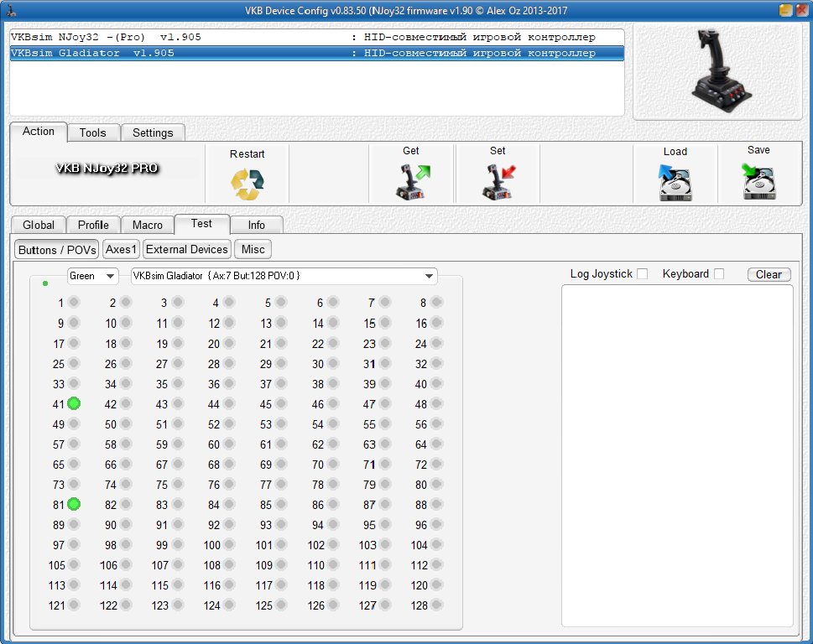Image resolution: width=813 pixels, height=644 pixels.
Task: Click the indicator LED for button 127
Action: (x=385, y=605)
